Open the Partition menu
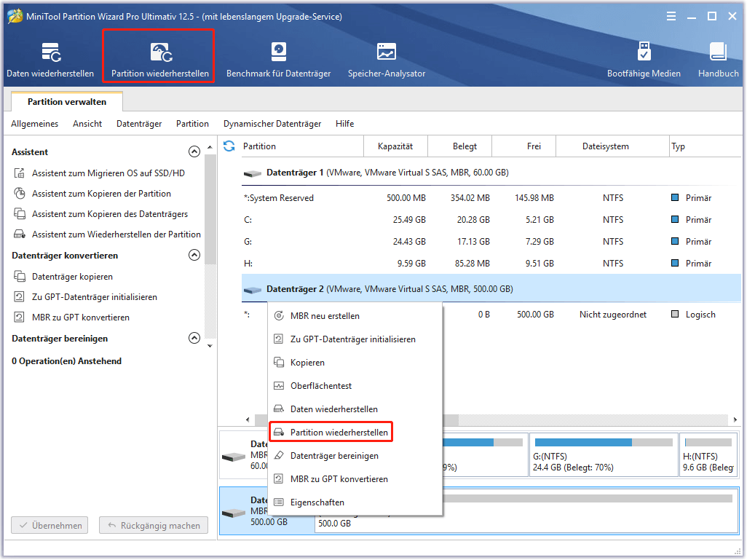This screenshot has width=747, height=560. click(192, 124)
